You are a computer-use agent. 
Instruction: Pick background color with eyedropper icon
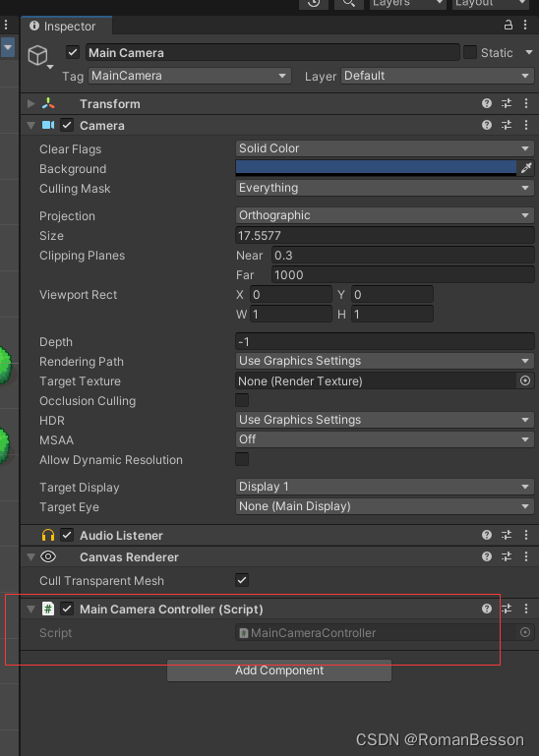(525, 168)
